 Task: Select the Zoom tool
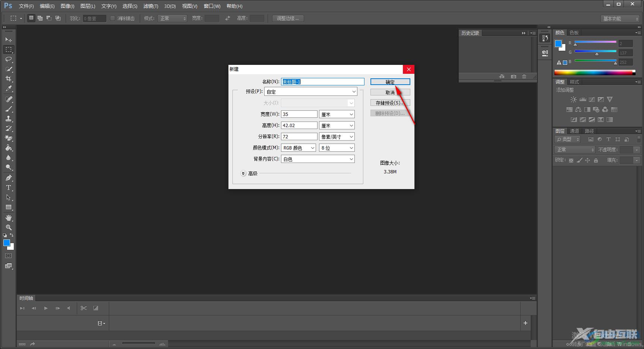tap(9, 227)
